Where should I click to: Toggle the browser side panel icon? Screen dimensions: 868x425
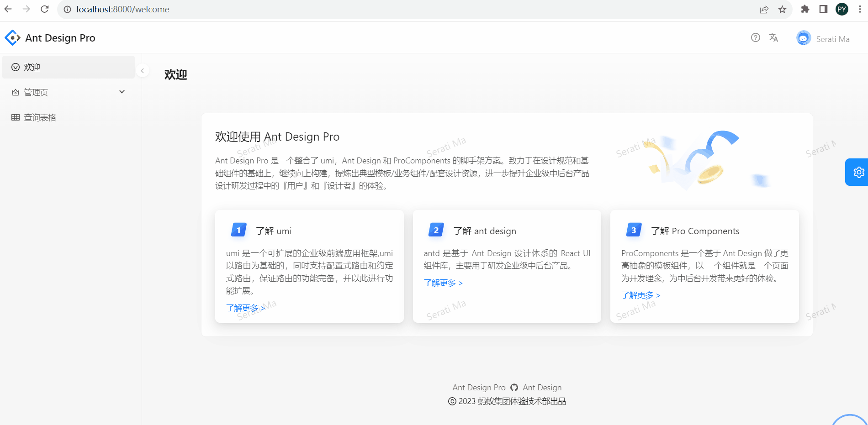[x=823, y=9]
